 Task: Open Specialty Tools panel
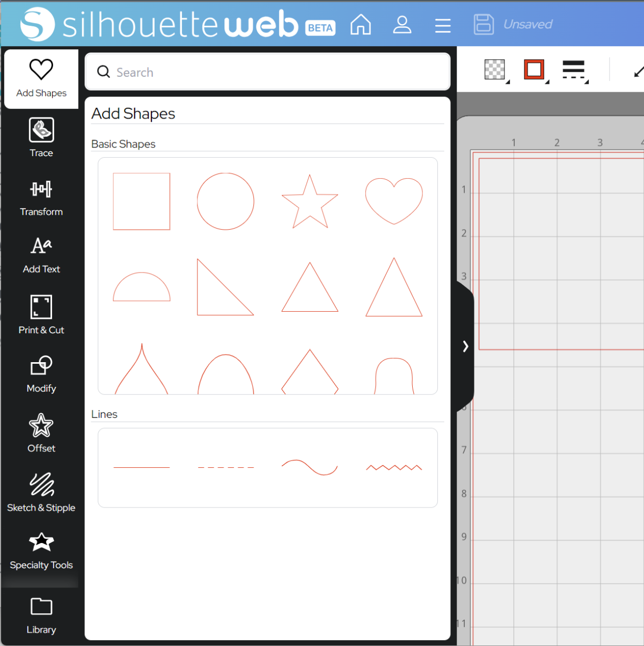coord(41,551)
